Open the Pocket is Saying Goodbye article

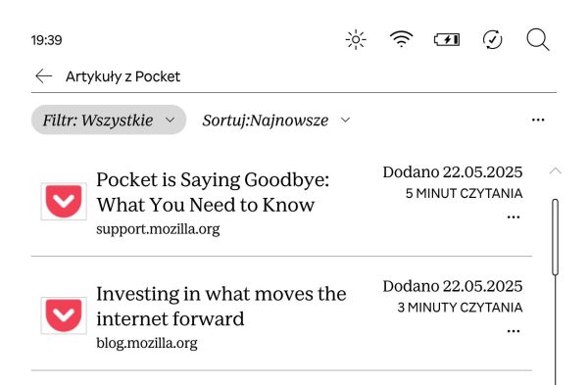tap(213, 192)
